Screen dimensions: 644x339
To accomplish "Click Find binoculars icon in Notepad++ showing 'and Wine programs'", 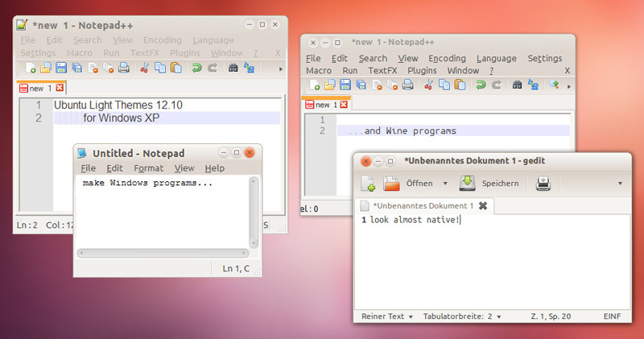I will (517, 85).
